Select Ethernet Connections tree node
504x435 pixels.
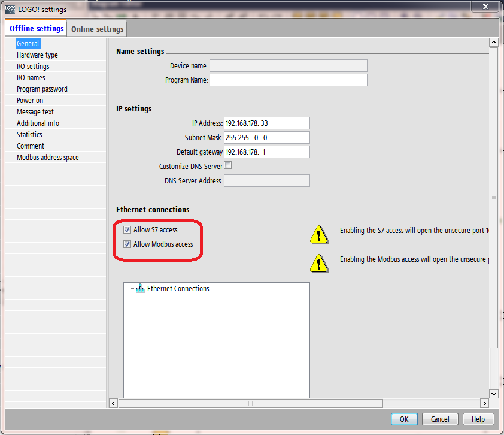178,289
